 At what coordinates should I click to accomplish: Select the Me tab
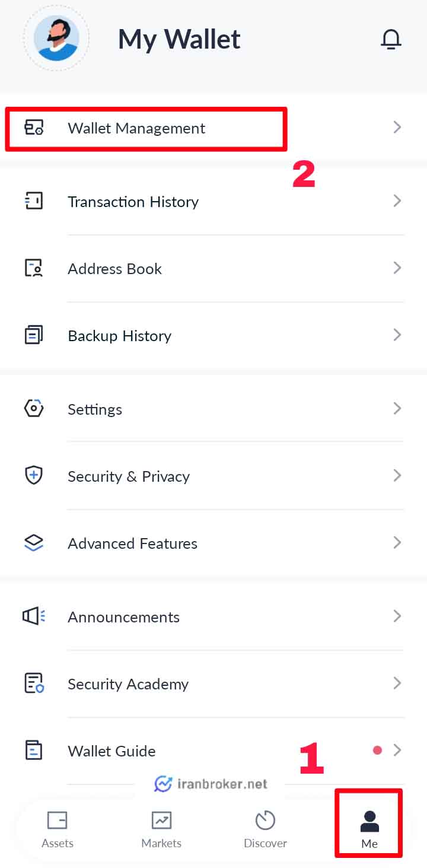click(369, 829)
